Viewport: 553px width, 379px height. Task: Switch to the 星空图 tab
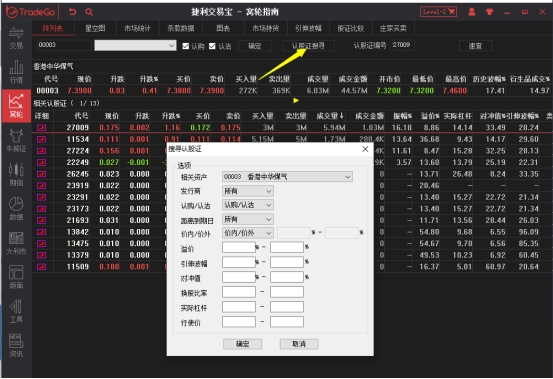(x=95, y=28)
